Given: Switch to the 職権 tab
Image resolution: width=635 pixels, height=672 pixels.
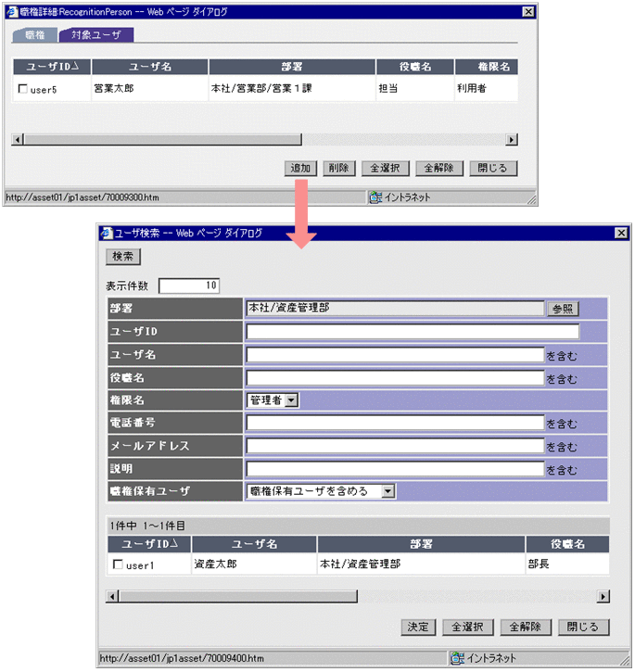Looking at the screenshot, I should pos(35,35).
